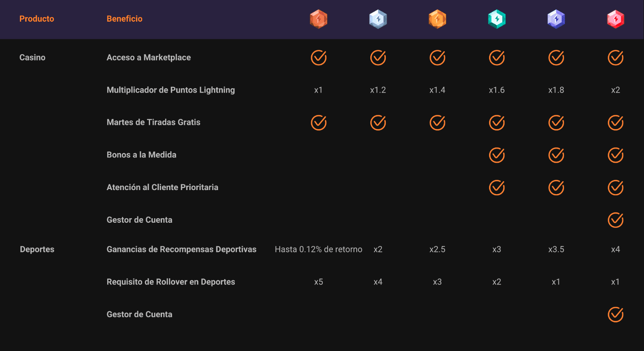Click the "Hasta 0.12% de retorno" value

pos(318,250)
